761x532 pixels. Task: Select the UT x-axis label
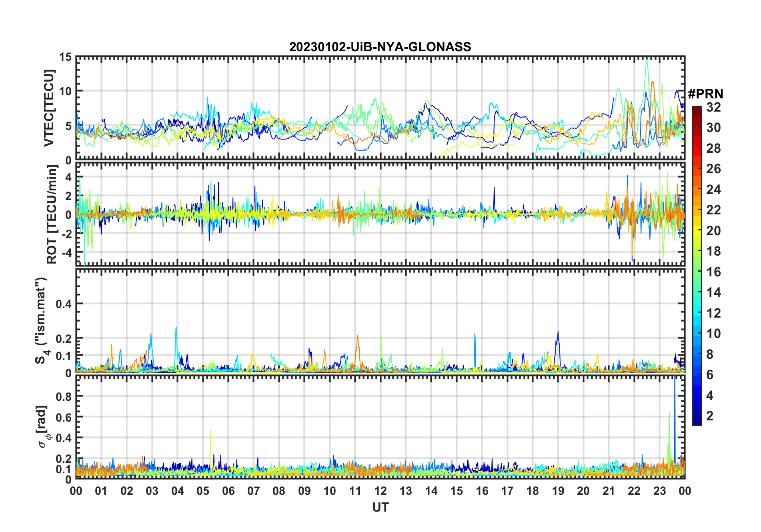point(380,507)
